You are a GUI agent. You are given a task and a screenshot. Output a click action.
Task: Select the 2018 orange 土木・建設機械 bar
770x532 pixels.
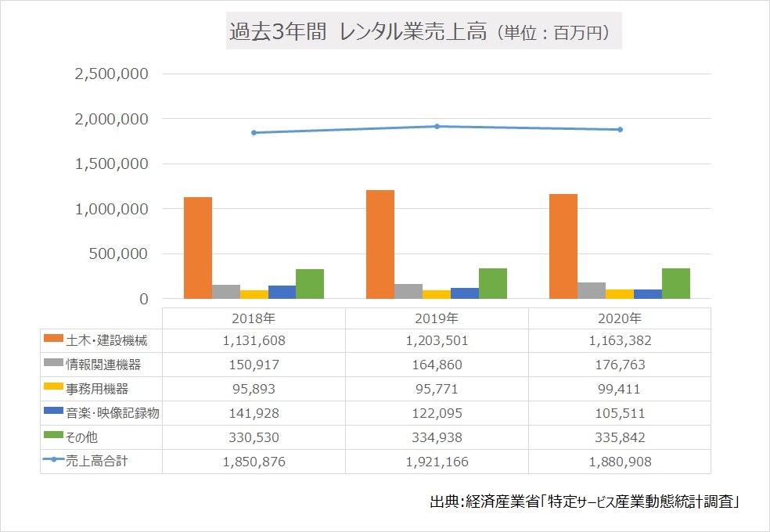click(198, 247)
